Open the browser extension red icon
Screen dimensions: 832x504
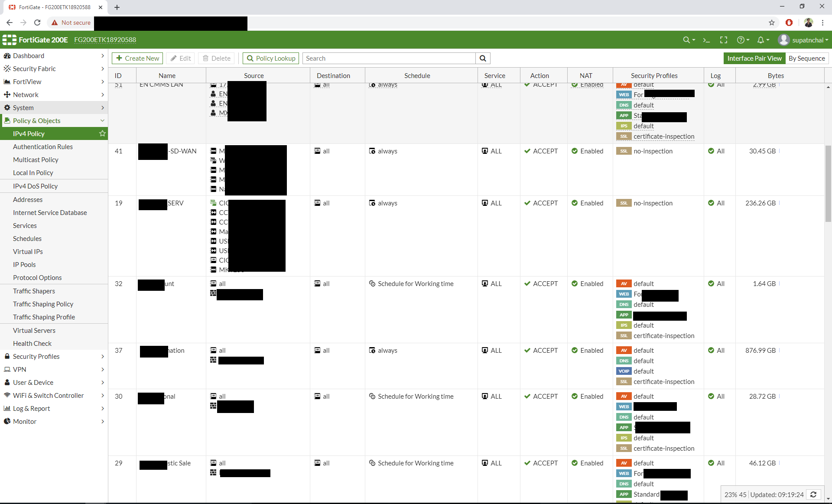(789, 23)
